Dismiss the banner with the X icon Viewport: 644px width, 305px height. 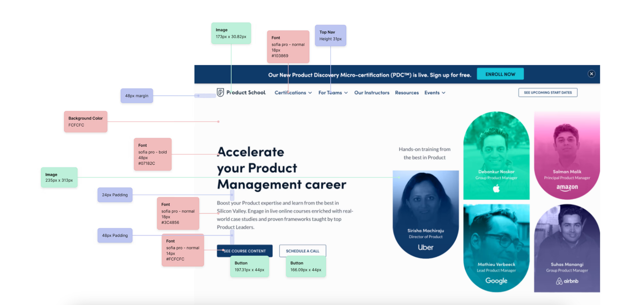pyautogui.click(x=591, y=74)
